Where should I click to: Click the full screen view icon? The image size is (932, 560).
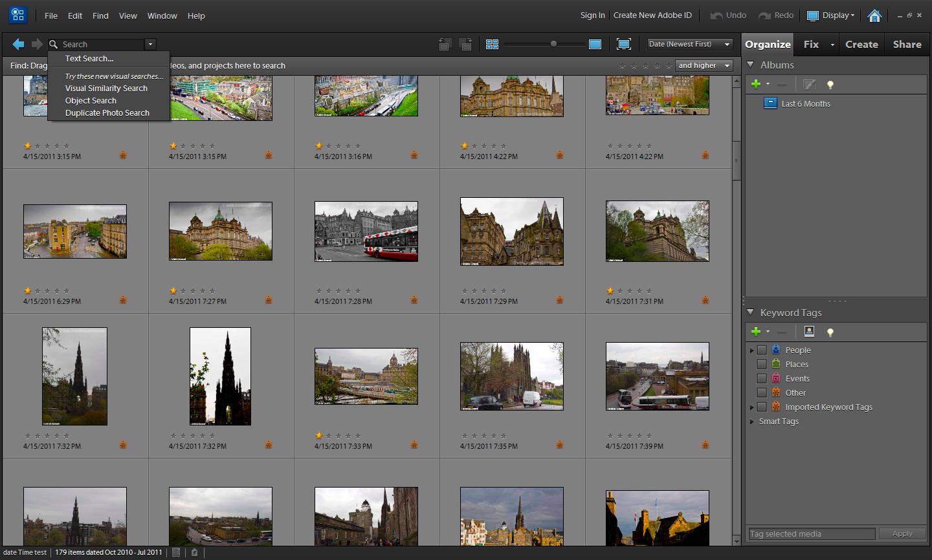[623, 44]
